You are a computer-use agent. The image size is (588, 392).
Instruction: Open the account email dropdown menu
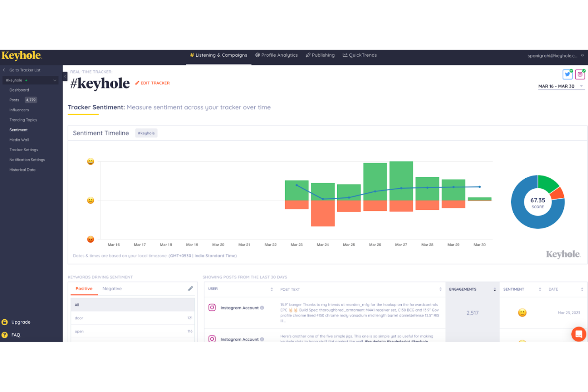[555, 56]
